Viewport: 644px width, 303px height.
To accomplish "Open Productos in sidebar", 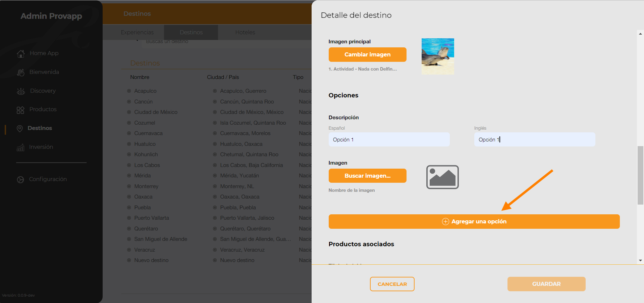I will (x=43, y=109).
